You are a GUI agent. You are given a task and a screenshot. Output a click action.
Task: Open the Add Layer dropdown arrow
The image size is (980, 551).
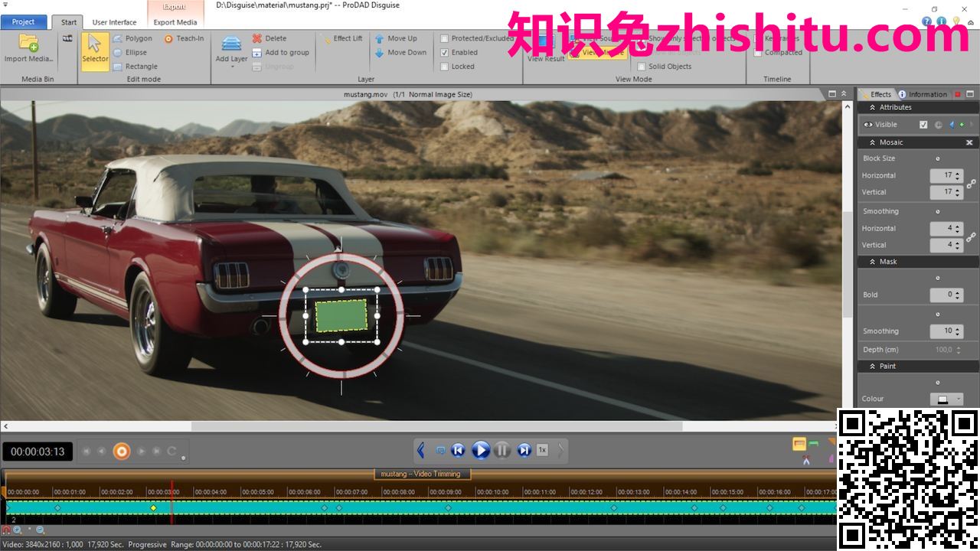(231, 67)
